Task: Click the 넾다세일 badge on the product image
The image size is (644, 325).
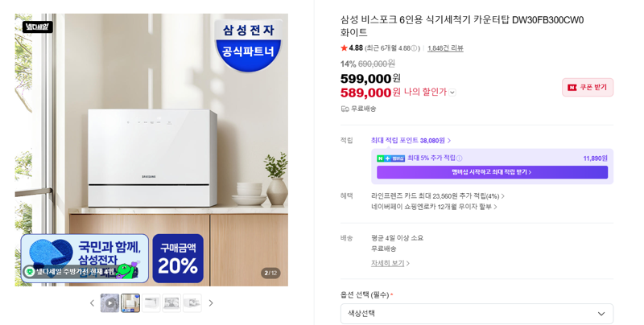Action: click(37, 27)
